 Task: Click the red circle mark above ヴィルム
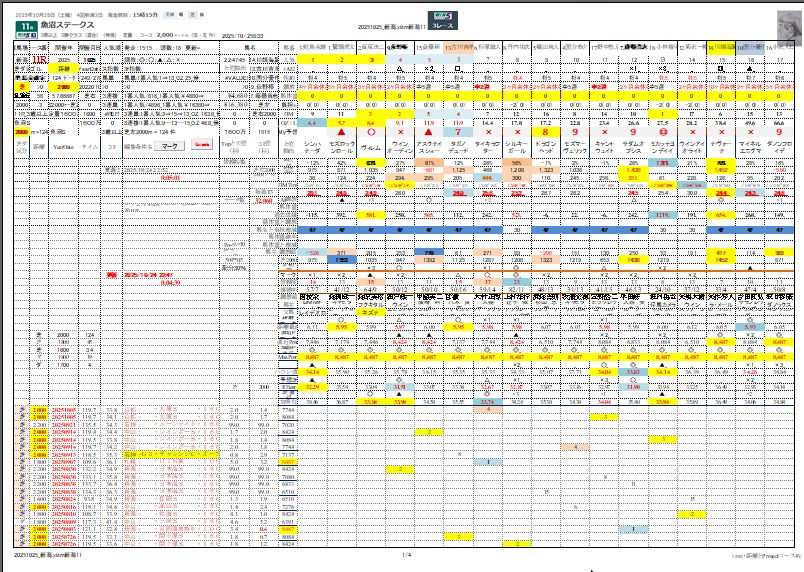point(371,132)
